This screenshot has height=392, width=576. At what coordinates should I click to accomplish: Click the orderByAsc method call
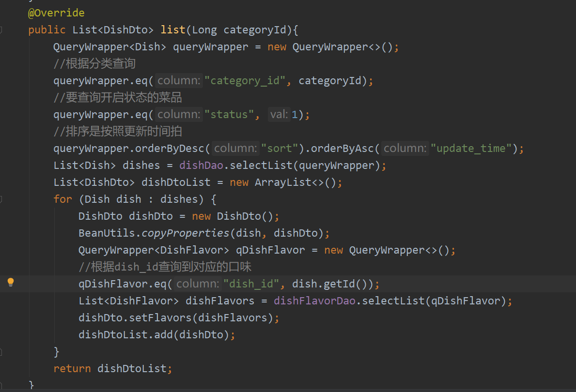(342, 148)
